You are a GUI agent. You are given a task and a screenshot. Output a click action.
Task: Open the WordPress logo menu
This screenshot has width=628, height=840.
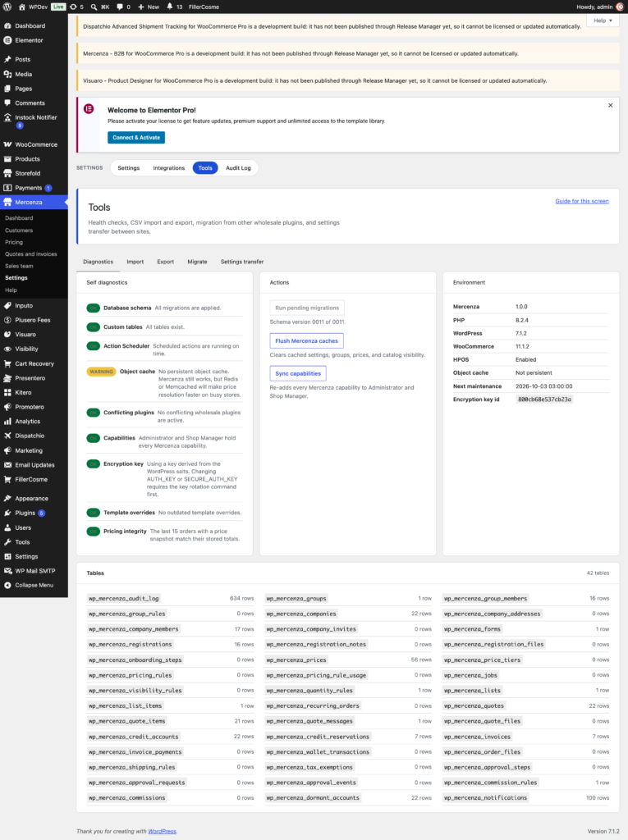tap(7, 7)
